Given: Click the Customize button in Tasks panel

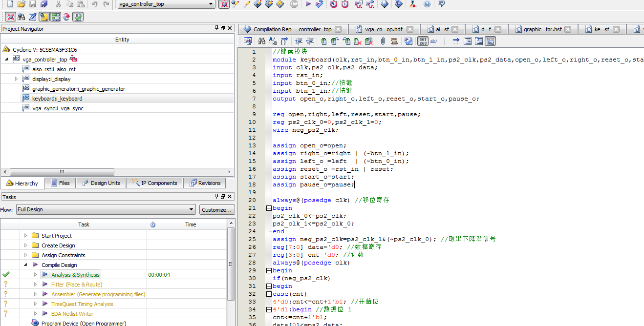Looking at the screenshot, I should 216,209.
